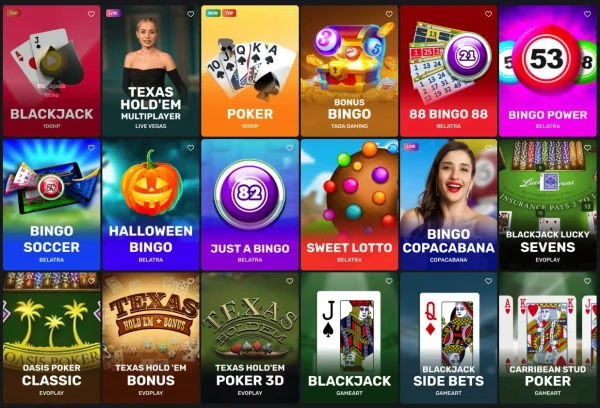Click heart icon on Blackjack Side Bets
This screenshot has height=408, width=600.
point(488,281)
